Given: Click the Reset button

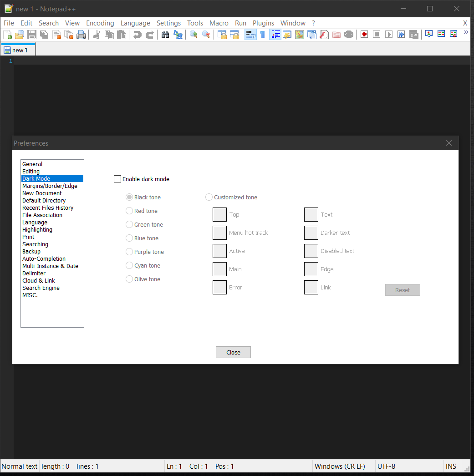Looking at the screenshot, I should (403, 290).
